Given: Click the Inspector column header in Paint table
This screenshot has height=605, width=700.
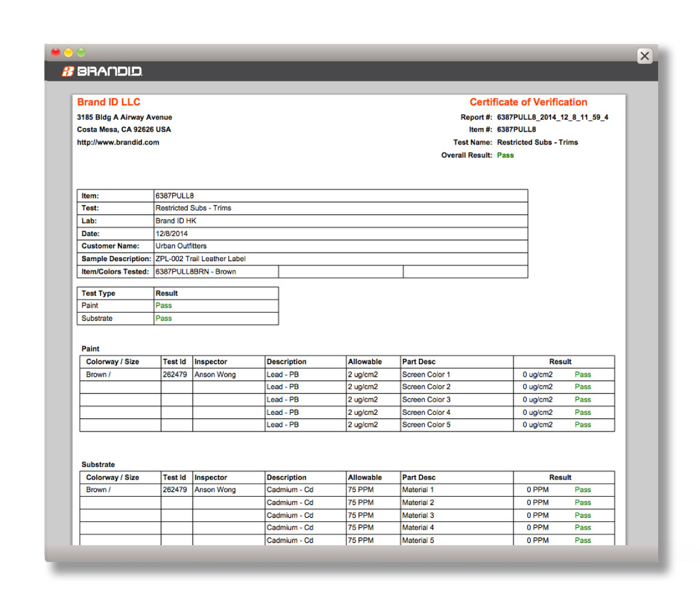Looking at the screenshot, I should [211, 362].
